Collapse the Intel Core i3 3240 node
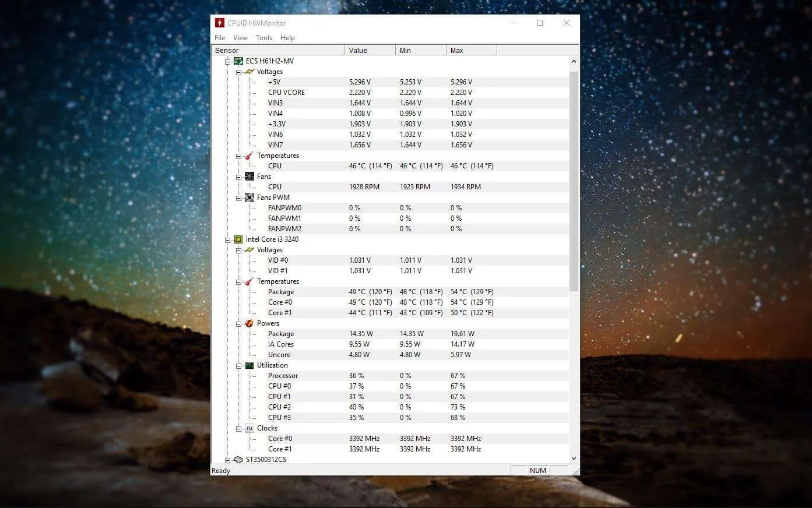Screen dimensions: 812x508 point(227,239)
